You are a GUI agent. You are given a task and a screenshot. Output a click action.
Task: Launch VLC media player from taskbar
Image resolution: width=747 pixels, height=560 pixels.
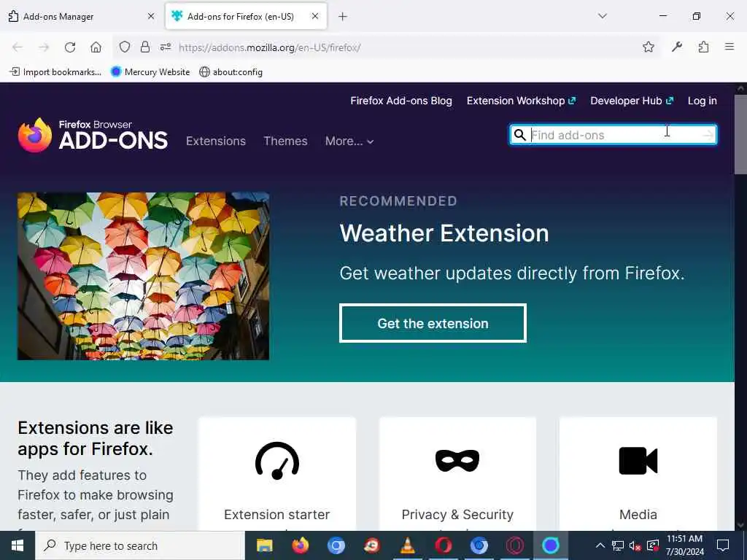point(407,545)
